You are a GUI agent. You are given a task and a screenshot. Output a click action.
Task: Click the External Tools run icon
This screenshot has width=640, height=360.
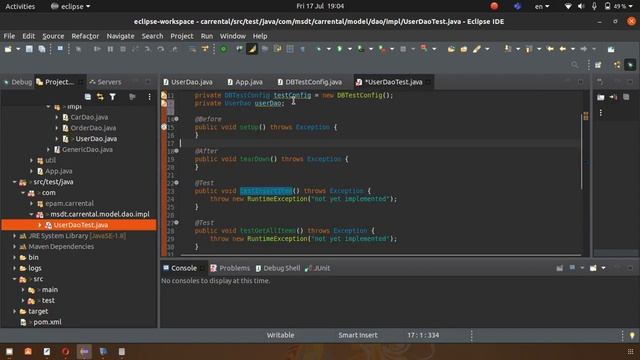(382, 49)
